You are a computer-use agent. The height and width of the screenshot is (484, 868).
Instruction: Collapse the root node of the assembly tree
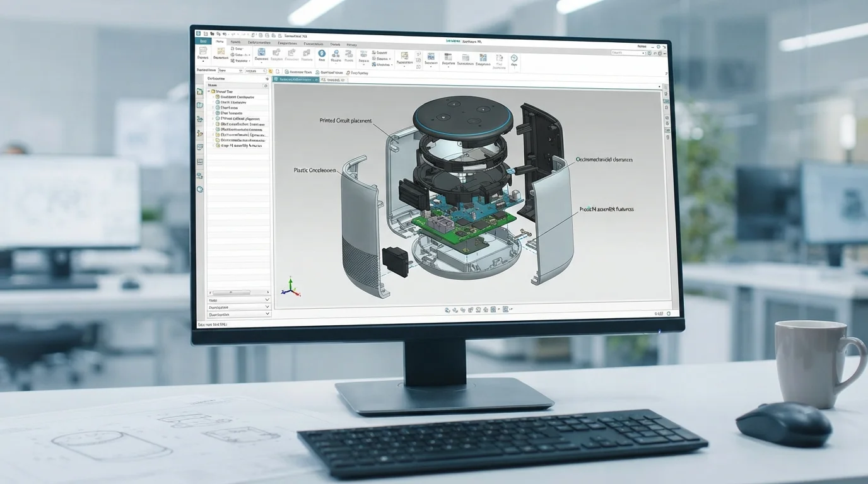tap(209, 91)
